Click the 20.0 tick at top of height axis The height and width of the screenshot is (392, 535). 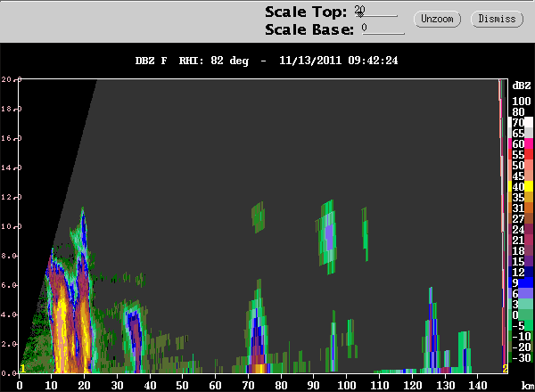tap(9, 79)
